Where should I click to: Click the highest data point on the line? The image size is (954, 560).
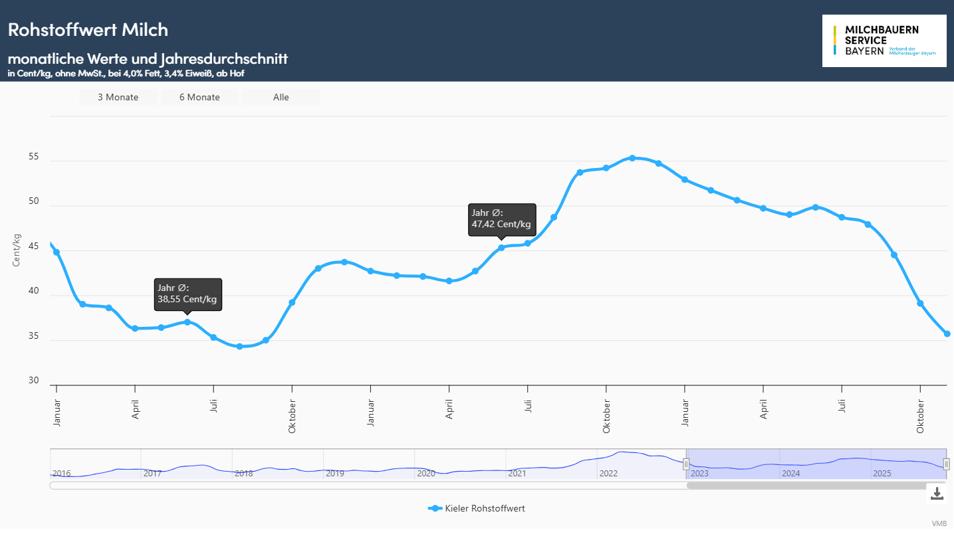click(x=632, y=158)
